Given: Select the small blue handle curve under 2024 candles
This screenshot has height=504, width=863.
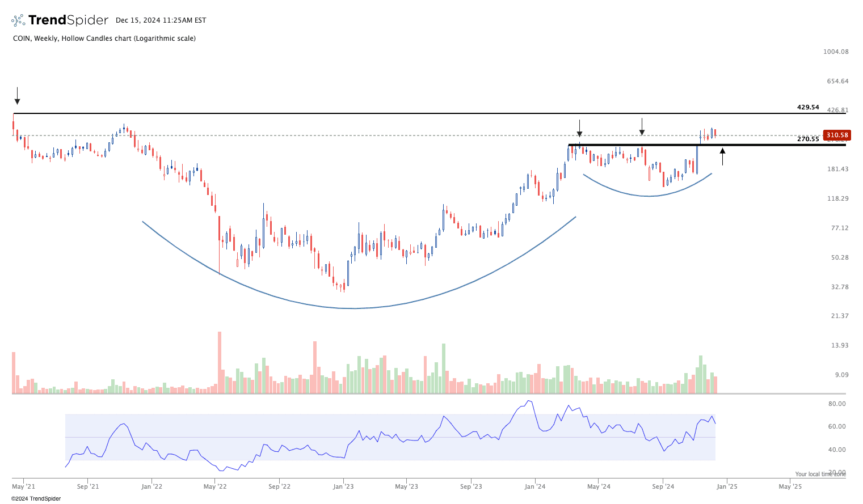Looking at the screenshot, I should [648, 196].
